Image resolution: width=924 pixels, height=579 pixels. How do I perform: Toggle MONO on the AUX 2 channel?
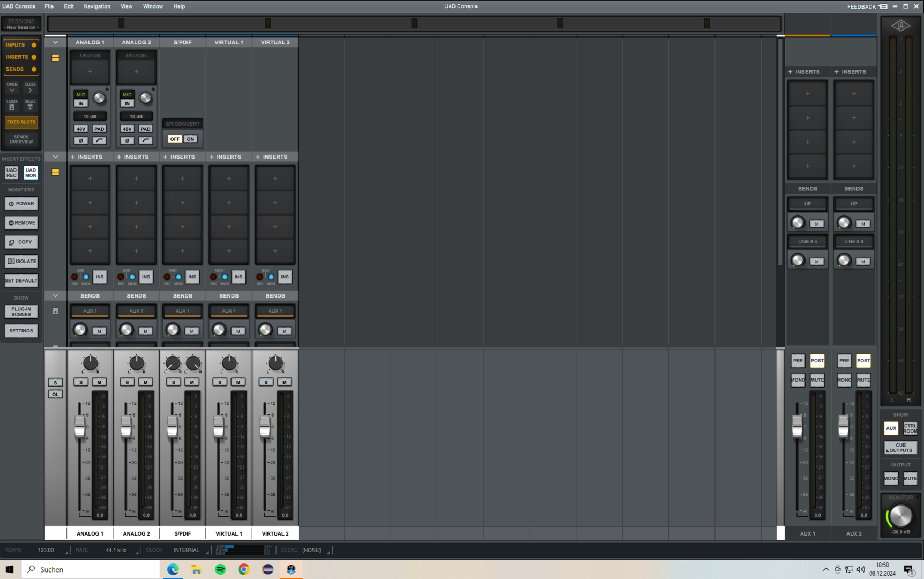coord(844,380)
